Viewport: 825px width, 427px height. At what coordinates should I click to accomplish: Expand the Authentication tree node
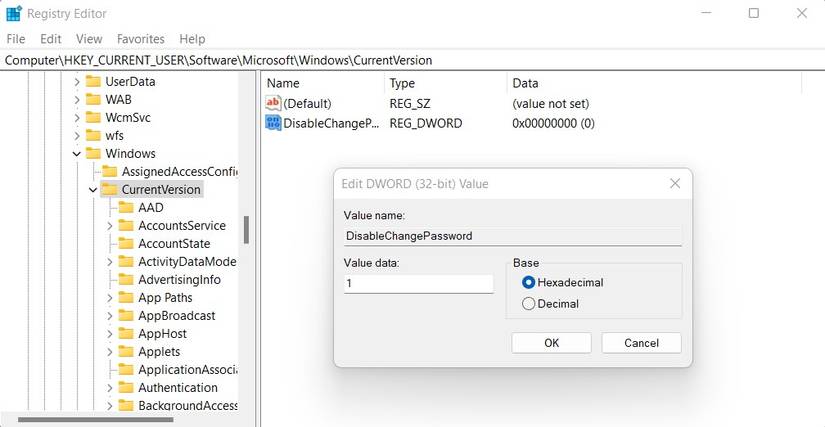[x=109, y=388]
